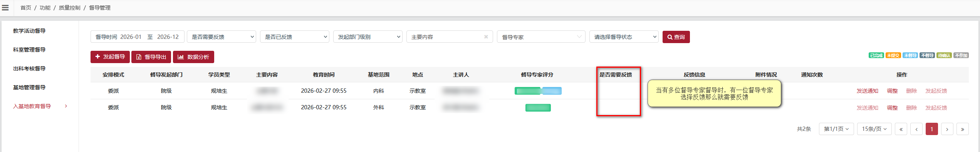Jump to the last page with double-right arrow
980x152 pixels.
(962, 129)
